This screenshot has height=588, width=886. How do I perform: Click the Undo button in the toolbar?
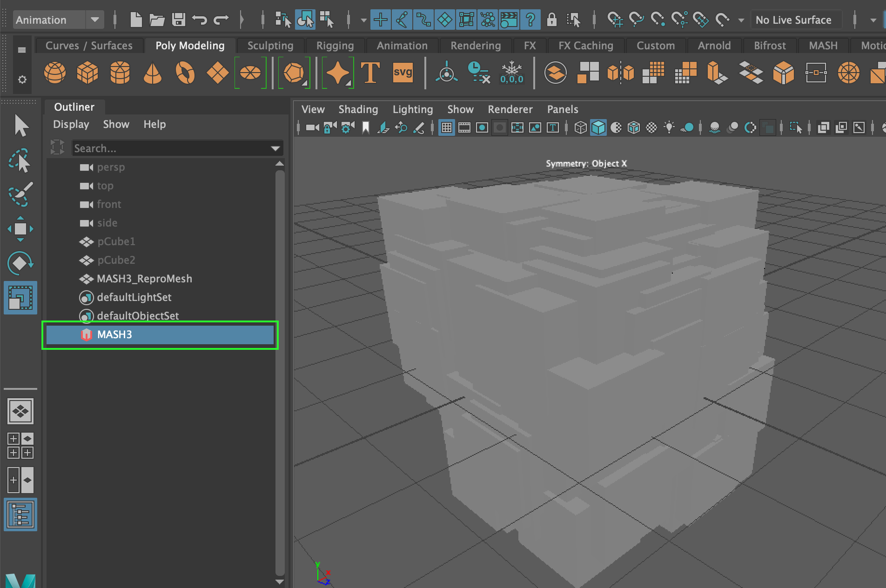click(200, 20)
